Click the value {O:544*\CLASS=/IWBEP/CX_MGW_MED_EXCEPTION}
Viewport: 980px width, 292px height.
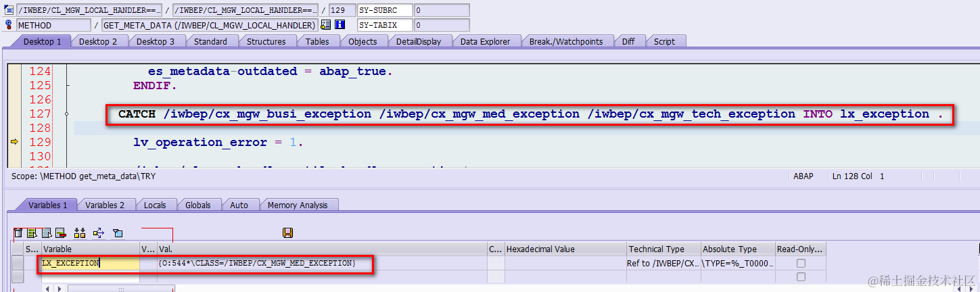[257, 263]
